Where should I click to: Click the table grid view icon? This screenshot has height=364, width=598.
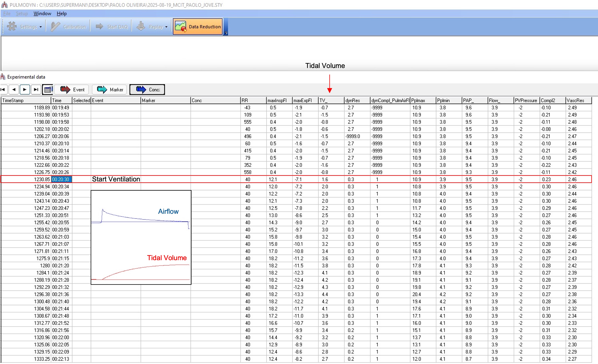(x=48, y=90)
